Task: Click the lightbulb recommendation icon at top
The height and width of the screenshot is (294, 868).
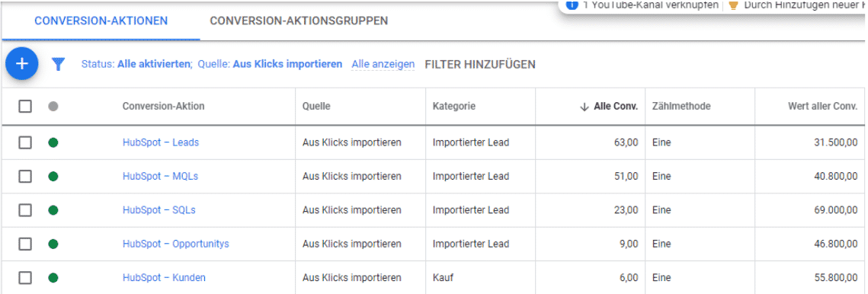Action: pos(733,5)
